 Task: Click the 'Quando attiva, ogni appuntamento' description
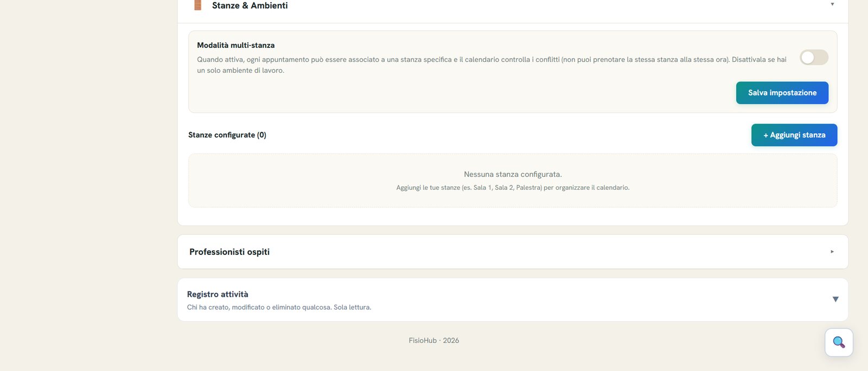pyautogui.click(x=492, y=65)
